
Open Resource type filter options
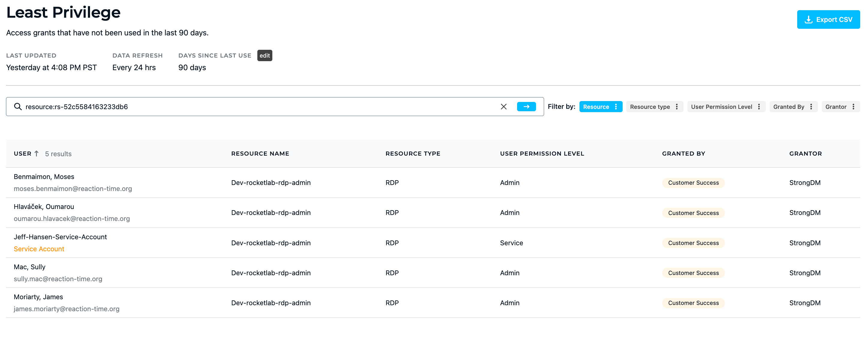tap(677, 107)
